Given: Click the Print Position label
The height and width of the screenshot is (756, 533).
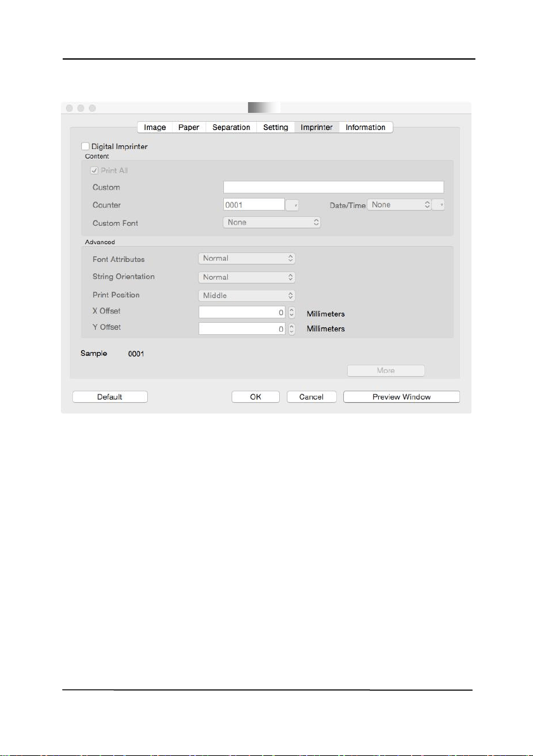Looking at the screenshot, I should pyautogui.click(x=116, y=294).
